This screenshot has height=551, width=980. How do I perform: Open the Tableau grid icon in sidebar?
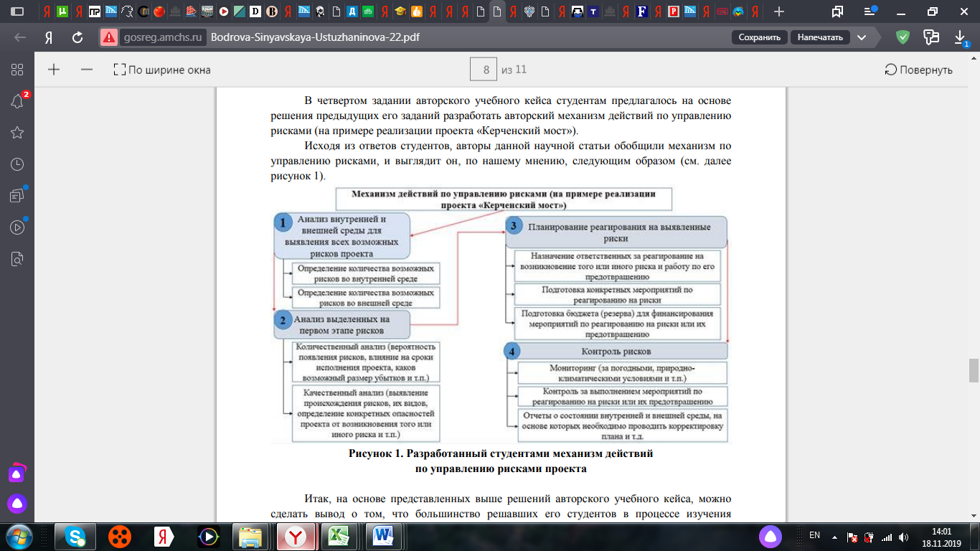pos(17,70)
